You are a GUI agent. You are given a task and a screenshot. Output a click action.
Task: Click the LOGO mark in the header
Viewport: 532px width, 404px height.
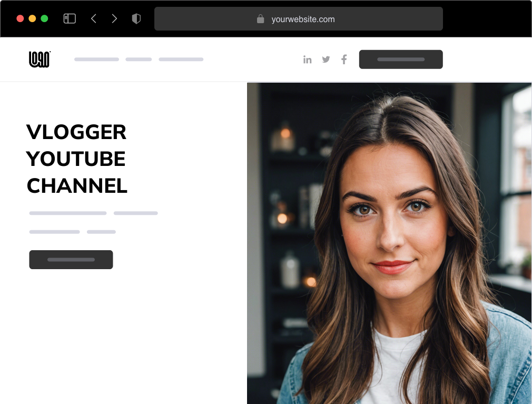pos(39,59)
